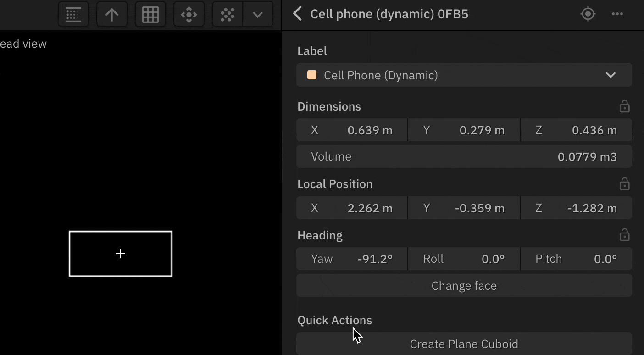Click the target locate icon in header
Image resolution: width=644 pixels, height=355 pixels.
(588, 14)
